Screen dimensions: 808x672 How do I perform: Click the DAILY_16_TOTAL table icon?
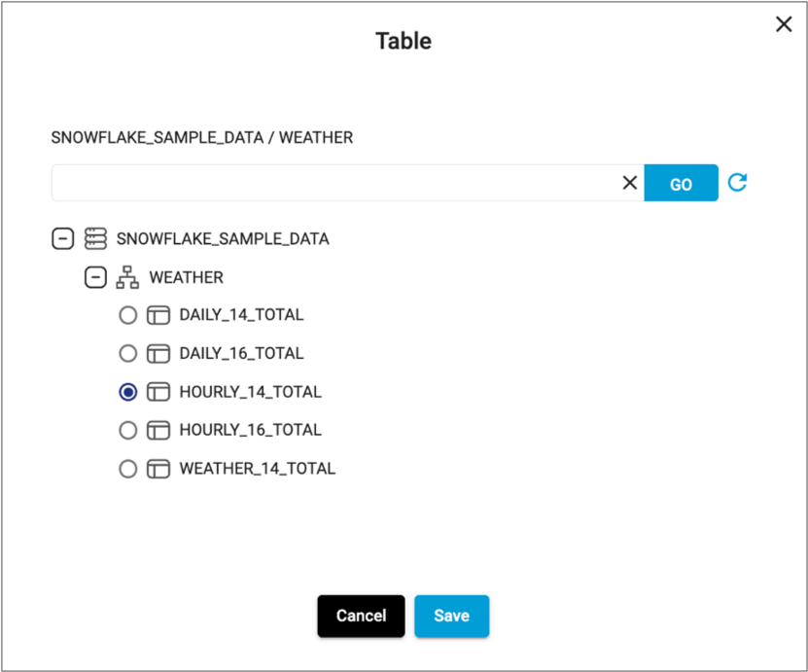(x=158, y=353)
